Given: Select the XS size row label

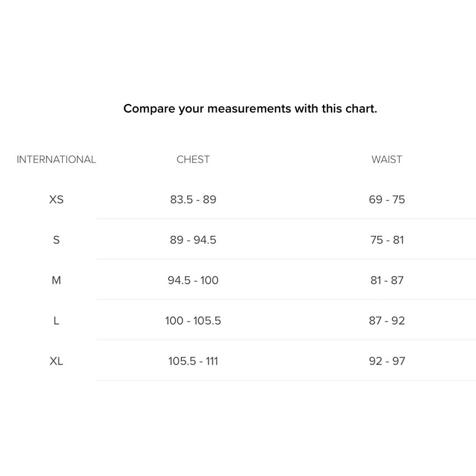Looking at the screenshot, I should coord(56,199).
